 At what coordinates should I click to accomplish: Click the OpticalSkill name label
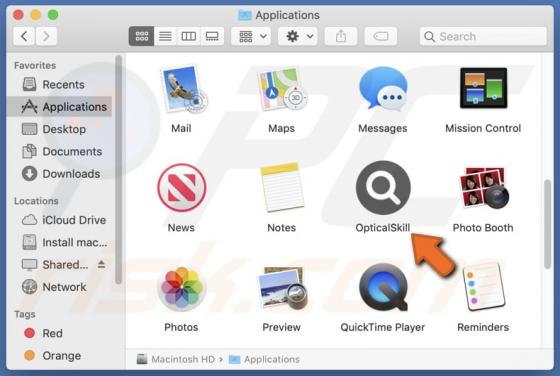point(383,228)
